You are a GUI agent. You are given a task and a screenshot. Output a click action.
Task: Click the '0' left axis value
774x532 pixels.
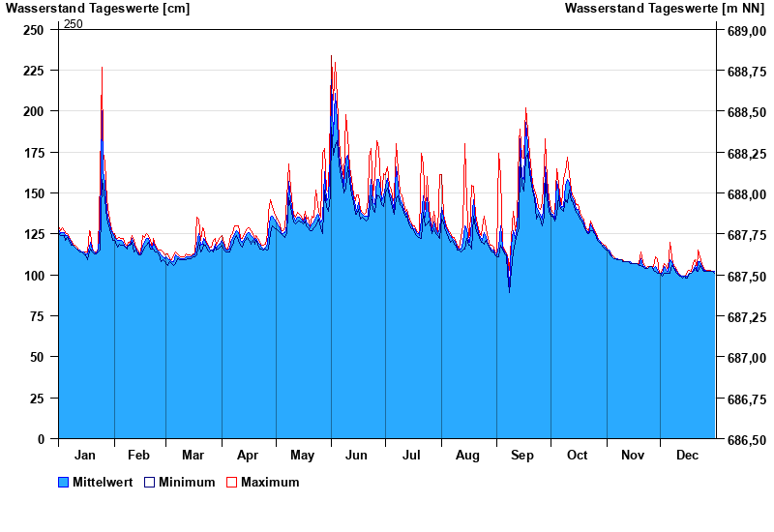(x=41, y=439)
